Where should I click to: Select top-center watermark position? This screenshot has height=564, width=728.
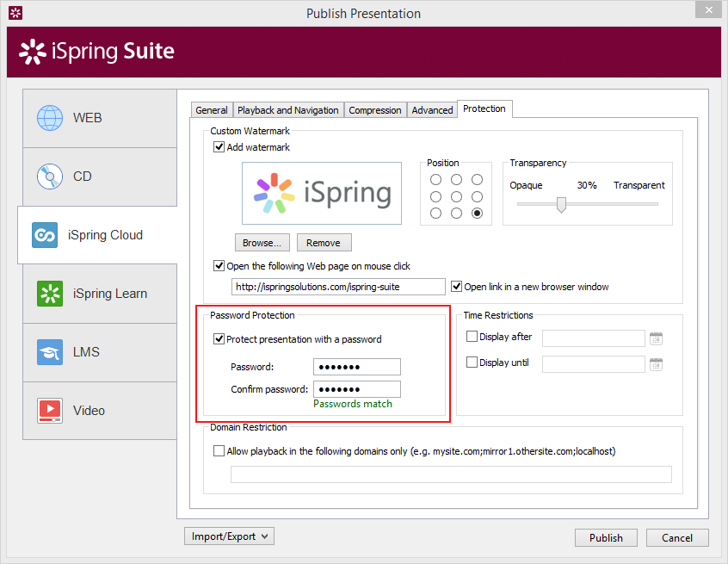(456, 180)
